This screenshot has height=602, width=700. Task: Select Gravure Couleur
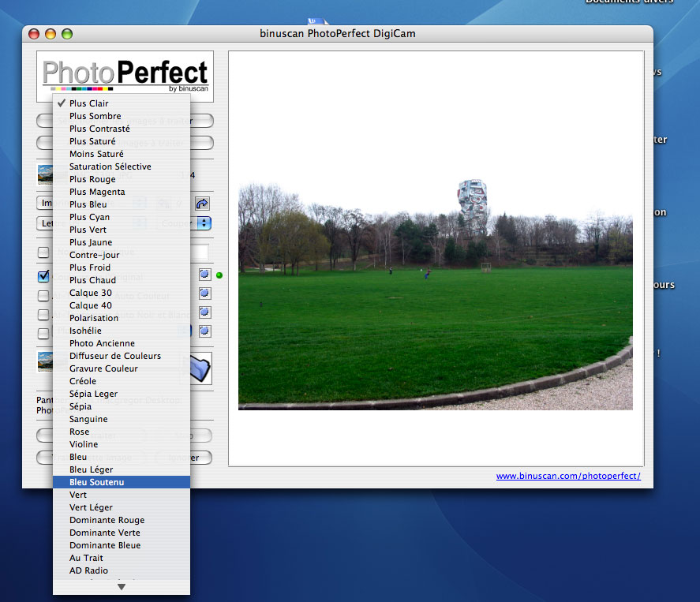(x=122, y=369)
